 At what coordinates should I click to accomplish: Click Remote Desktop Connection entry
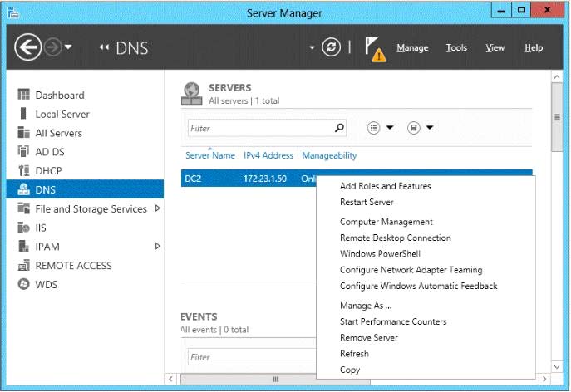[395, 238]
